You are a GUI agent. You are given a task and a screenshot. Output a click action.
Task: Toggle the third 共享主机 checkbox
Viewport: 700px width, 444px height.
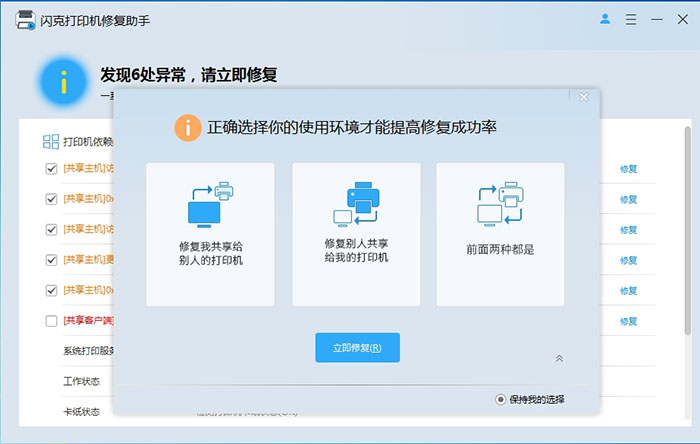pyautogui.click(x=51, y=229)
